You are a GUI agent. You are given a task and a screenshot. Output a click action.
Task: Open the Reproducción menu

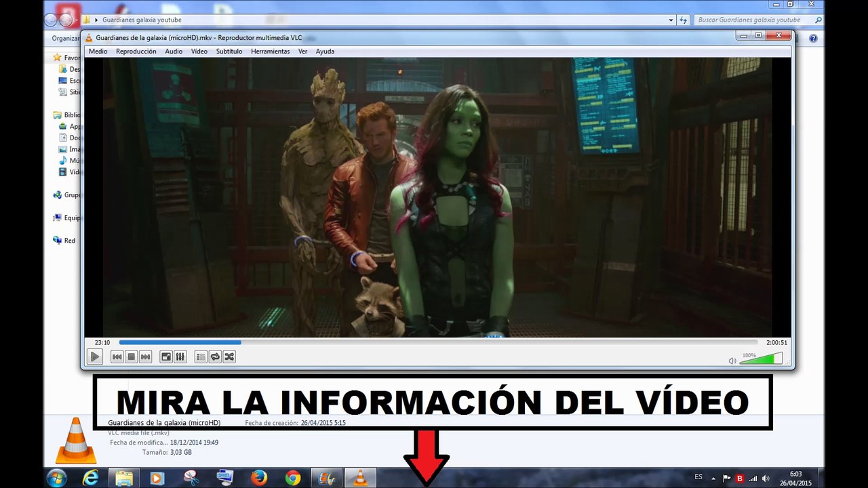point(136,52)
